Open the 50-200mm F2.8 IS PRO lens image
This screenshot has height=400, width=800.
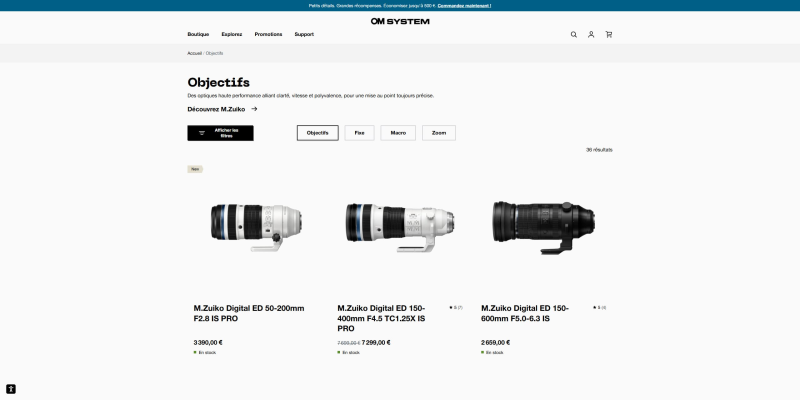coord(256,227)
